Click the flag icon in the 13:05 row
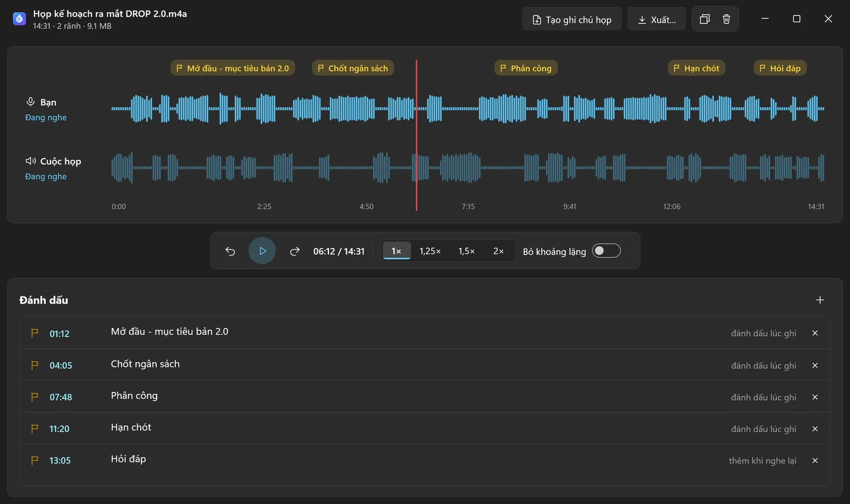The width and height of the screenshot is (850, 504). 35,460
